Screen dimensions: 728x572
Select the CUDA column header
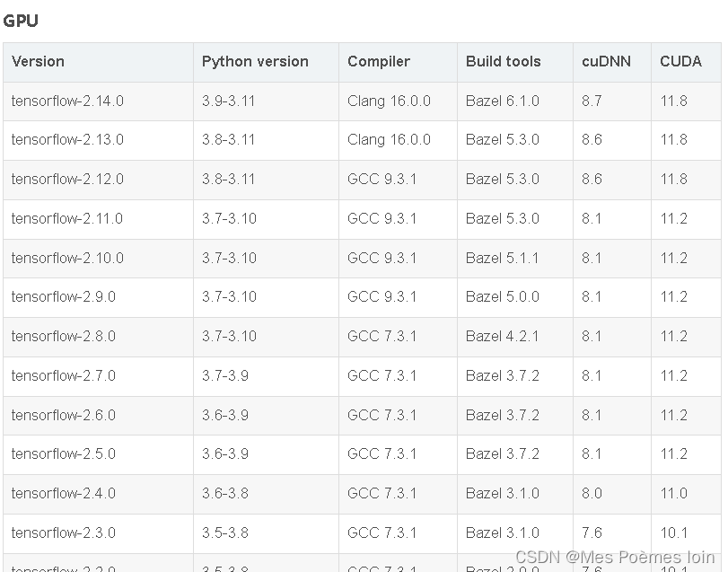(x=680, y=61)
